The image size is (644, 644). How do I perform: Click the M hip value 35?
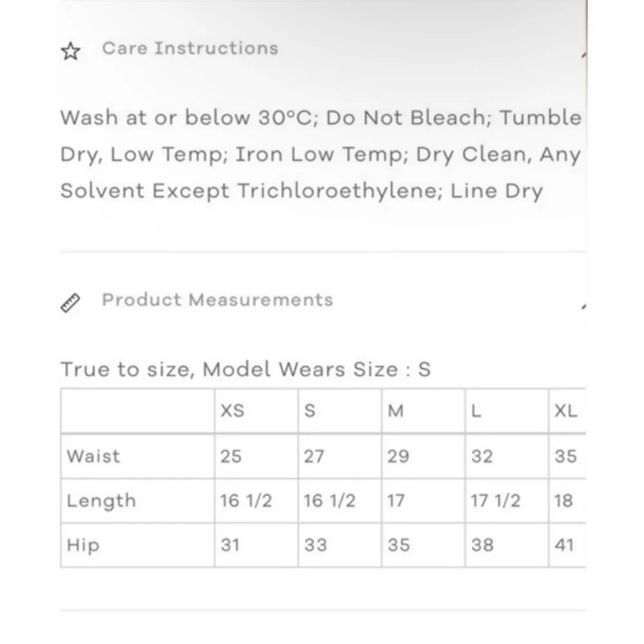pyautogui.click(x=399, y=545)
